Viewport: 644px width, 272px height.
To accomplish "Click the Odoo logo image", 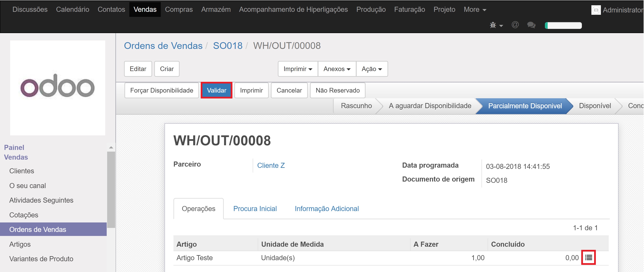I will pos(57,88).
